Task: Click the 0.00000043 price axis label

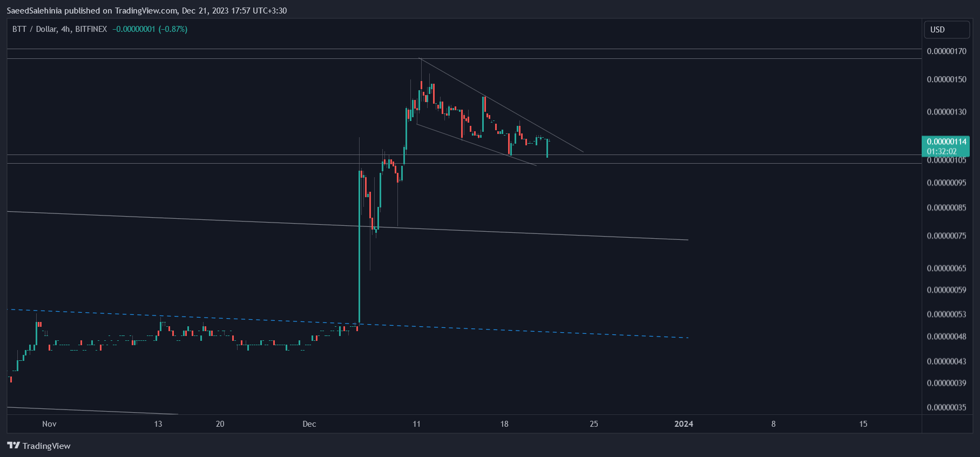Action: pyautogui.click(x=947, y=361)
